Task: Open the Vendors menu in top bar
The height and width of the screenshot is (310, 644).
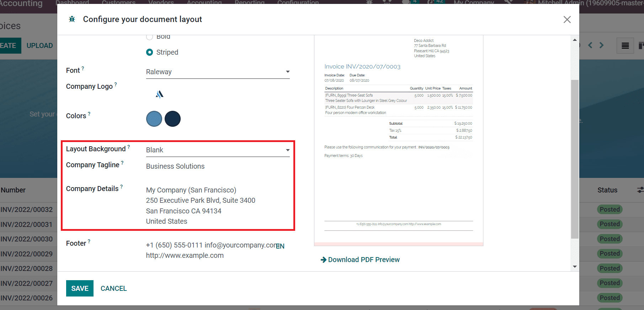Action: pos(161,2)
